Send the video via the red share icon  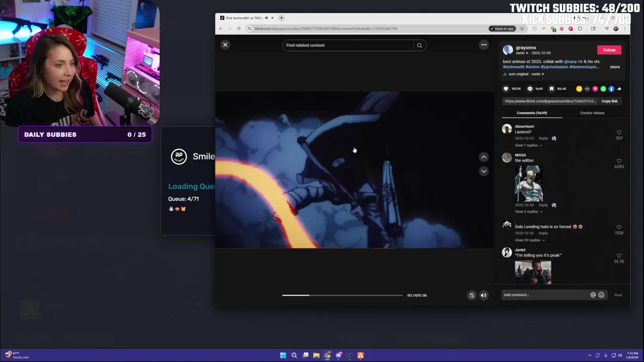(x=595, y=89)
